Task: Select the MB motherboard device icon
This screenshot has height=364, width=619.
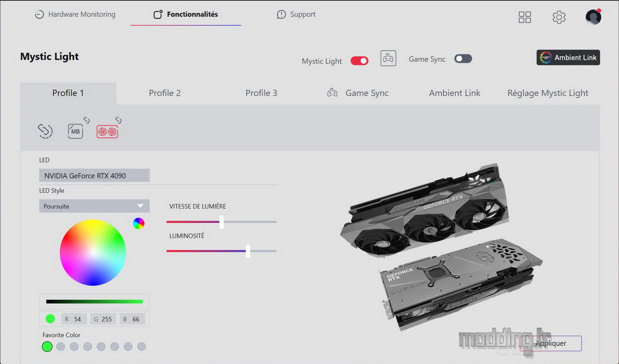Action: (75, 131)
